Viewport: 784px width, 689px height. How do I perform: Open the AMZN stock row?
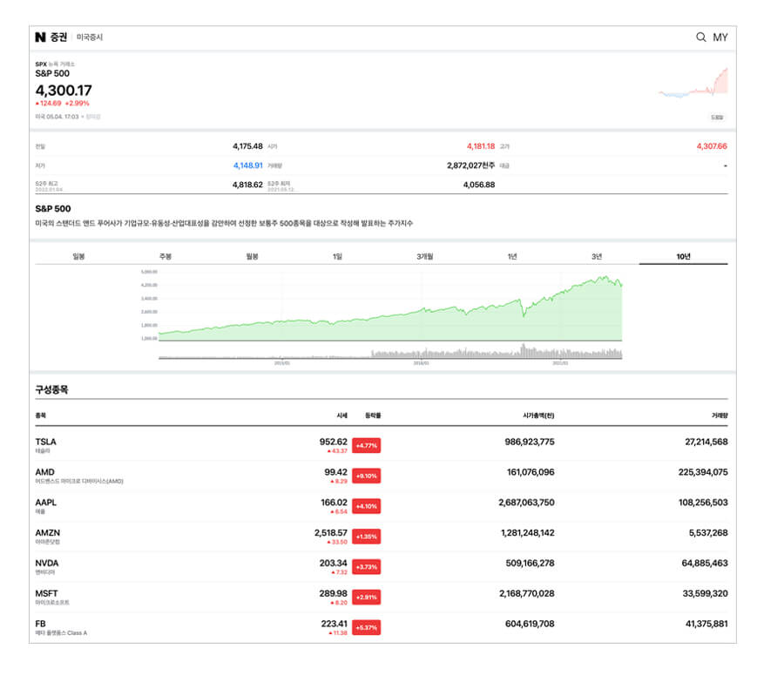pyautogui.click(x=382, y=536)
